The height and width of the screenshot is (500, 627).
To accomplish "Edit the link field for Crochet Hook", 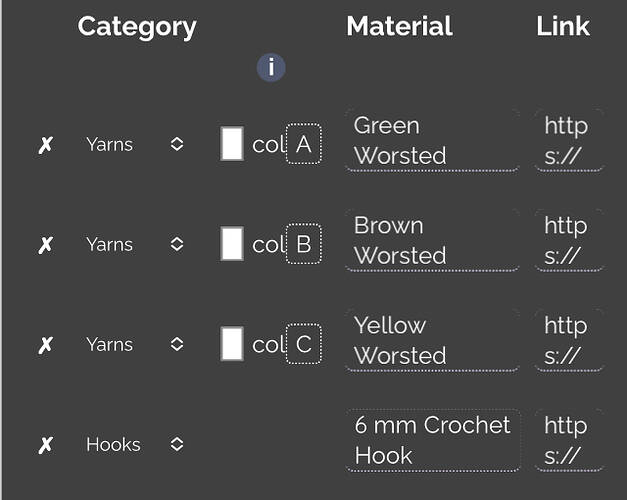I will click(569, 440).
